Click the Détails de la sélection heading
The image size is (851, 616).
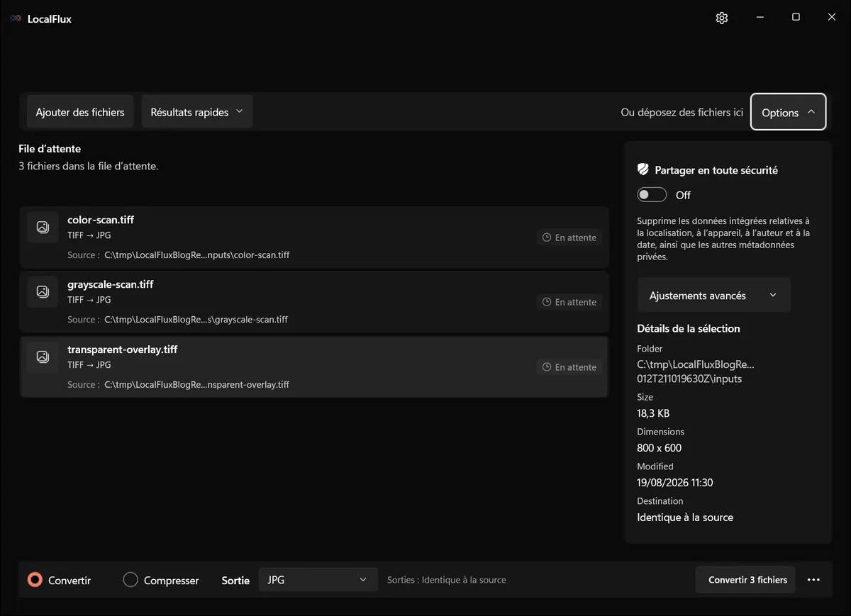click(x=689, y=328)
